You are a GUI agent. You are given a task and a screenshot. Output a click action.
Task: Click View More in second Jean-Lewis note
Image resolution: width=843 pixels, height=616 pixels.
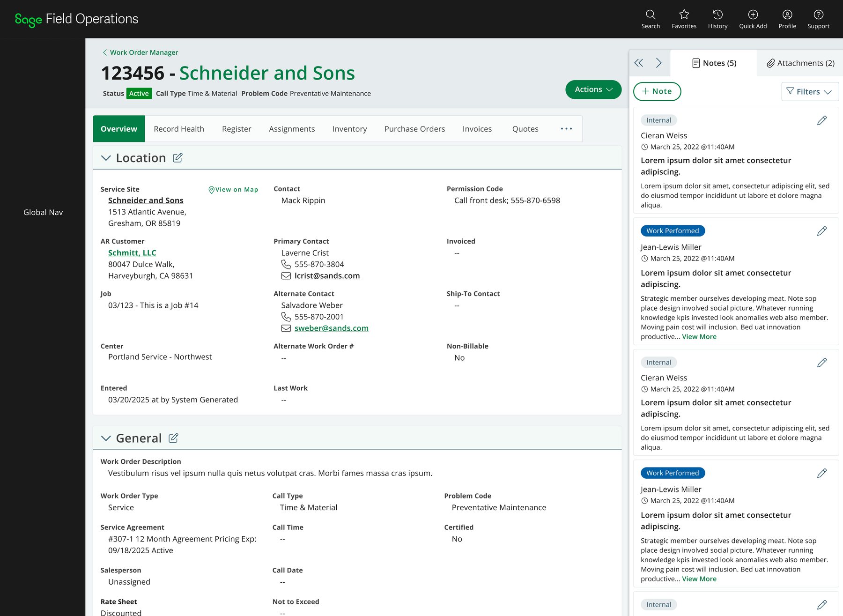[699, 579]
